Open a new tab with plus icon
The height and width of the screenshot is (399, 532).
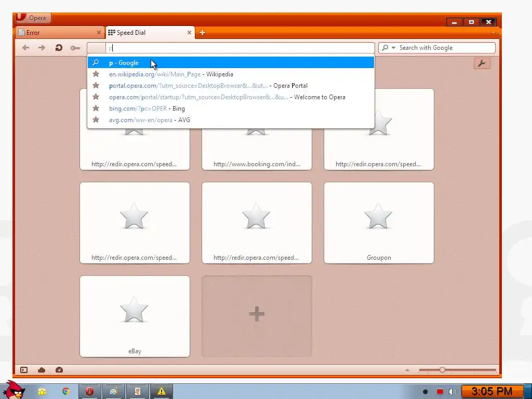point(202,33)
